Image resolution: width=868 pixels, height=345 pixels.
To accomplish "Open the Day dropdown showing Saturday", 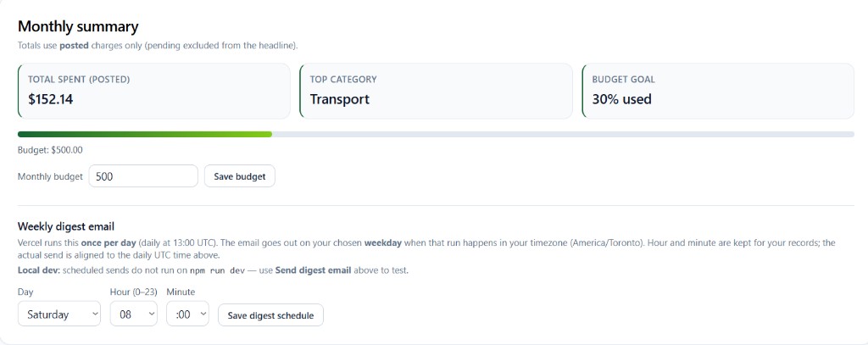I will coord(59,314).
